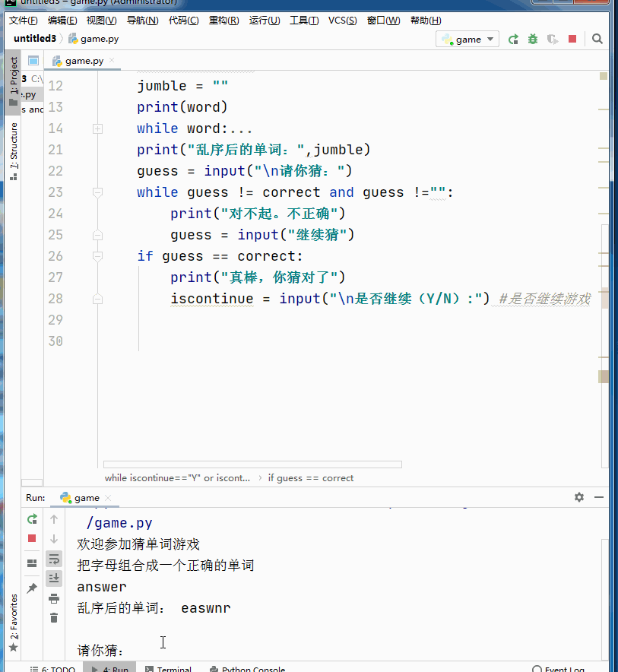Screen dimensions: 618x672
Task: Start a debug session with the bug icon
Action: [x=533, y=38]
